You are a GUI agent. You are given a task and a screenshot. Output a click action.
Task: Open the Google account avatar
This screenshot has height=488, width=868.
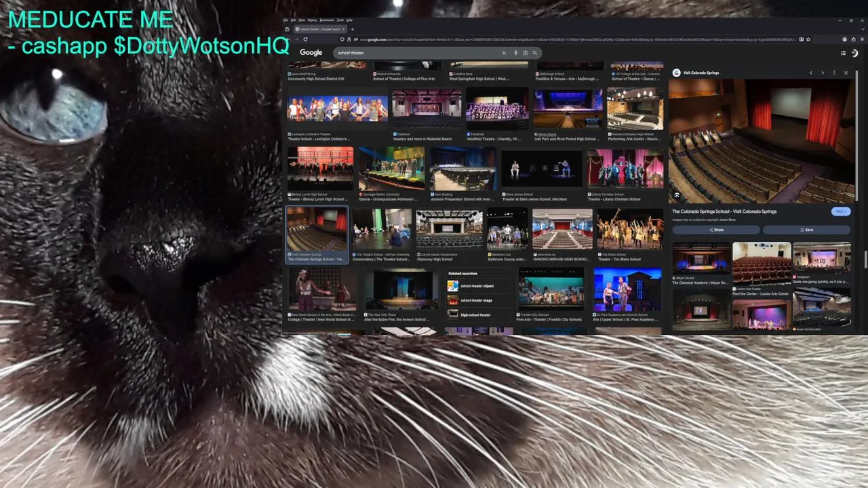click(x=855, y=53)
